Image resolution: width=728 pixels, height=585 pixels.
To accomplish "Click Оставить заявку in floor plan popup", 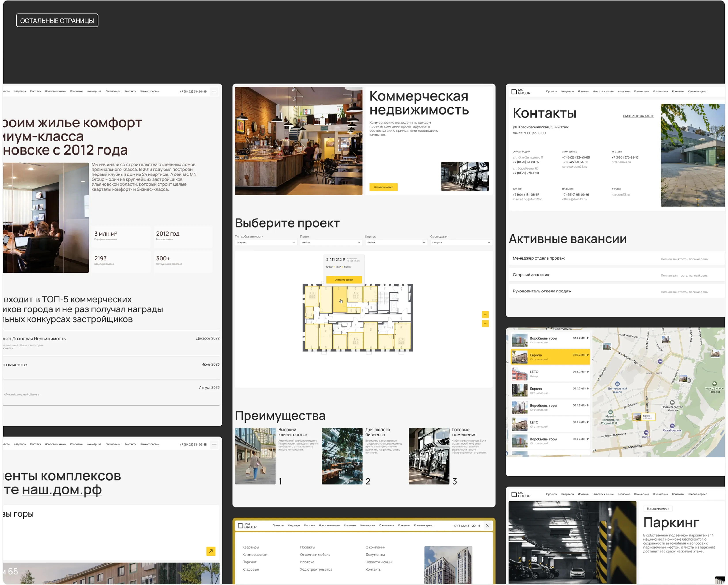I will (x=344, y=280).
